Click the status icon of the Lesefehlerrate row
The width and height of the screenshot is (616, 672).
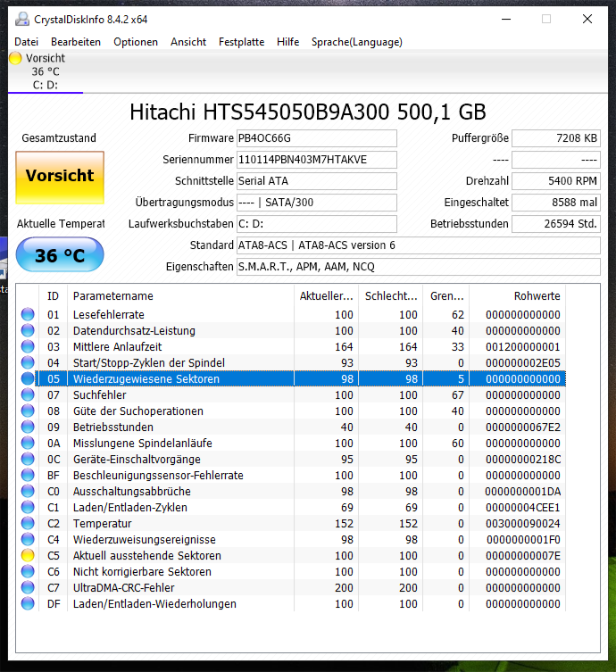click(28, 314)
